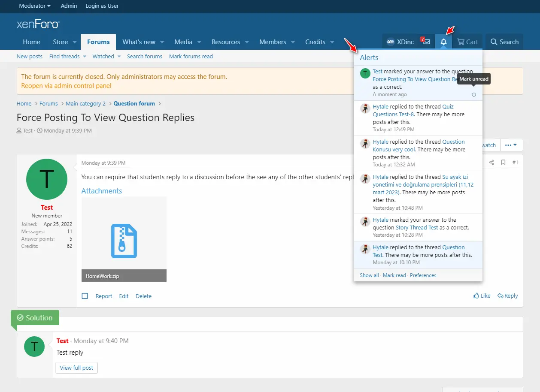Screen dimensions: 540x392
Task: Expand the Media menu arrow
Action: coord(199,42)
